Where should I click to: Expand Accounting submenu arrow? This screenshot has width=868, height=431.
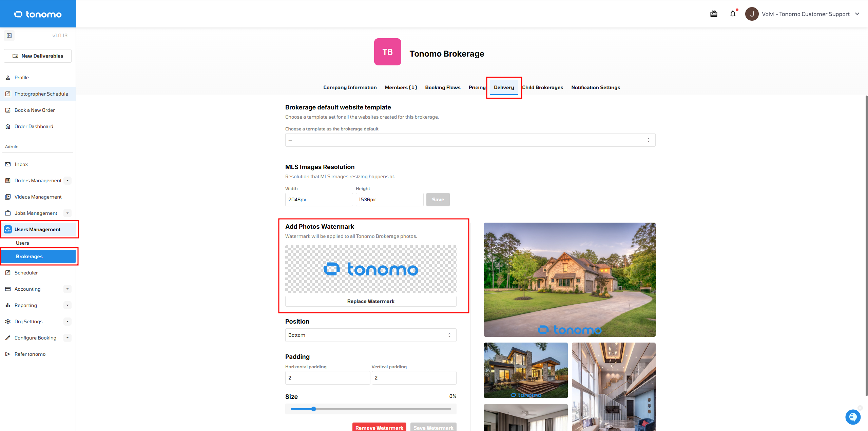[67, 289]
